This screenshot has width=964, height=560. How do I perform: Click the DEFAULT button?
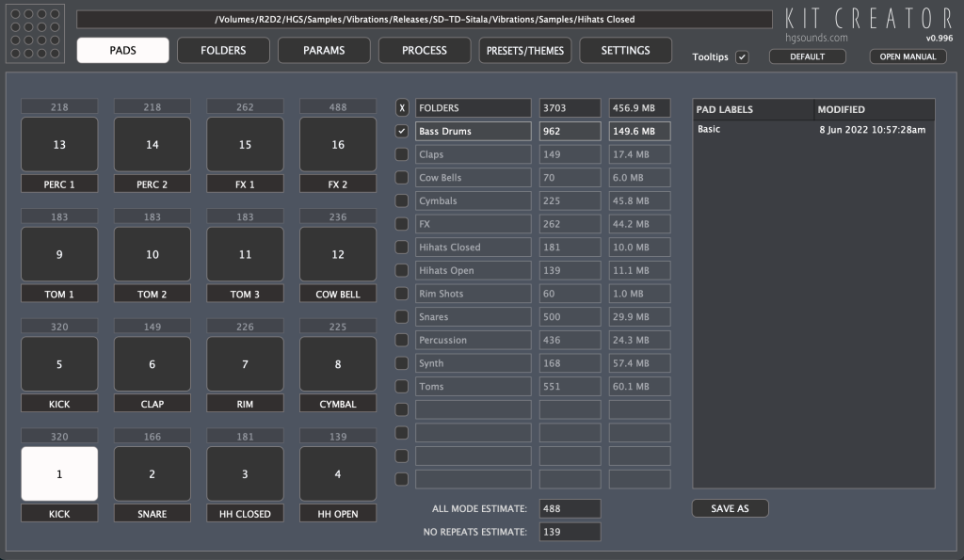pos(807,56)
